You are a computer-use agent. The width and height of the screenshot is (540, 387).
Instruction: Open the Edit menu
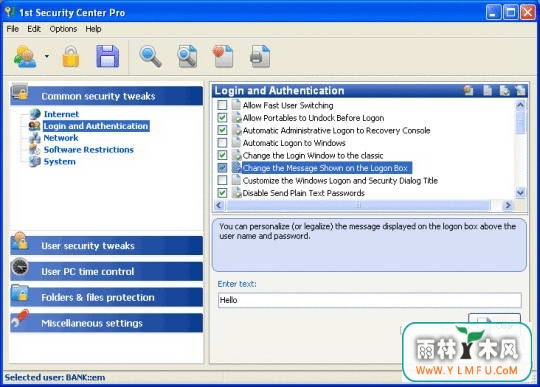click(x=34, y=29)
